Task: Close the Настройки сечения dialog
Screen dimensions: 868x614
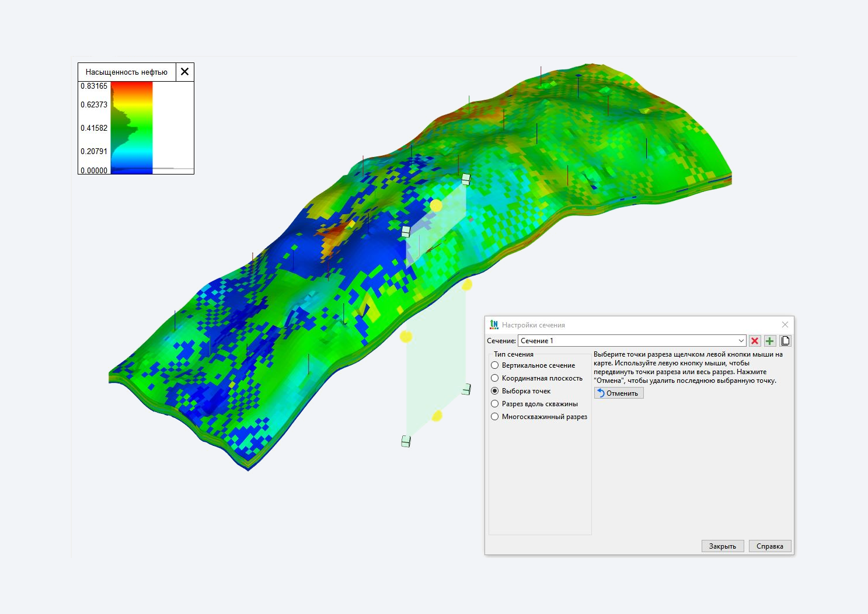Action: coord(785,325)
